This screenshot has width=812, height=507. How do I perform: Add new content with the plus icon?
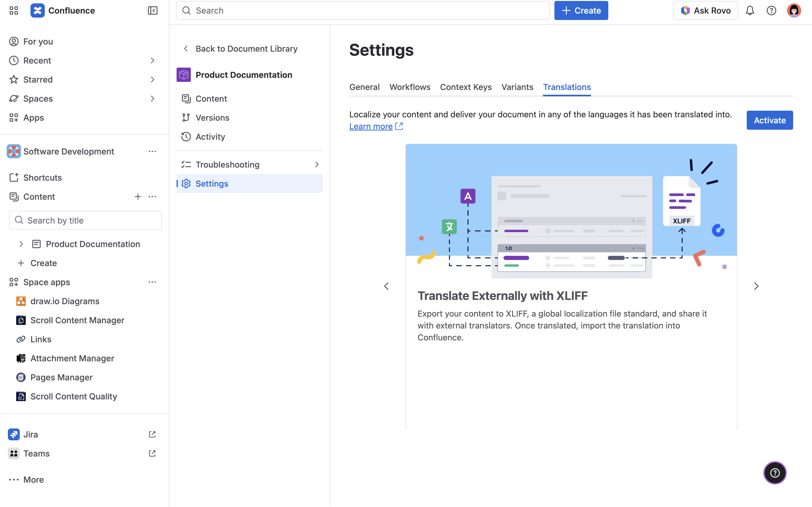[137, 197]
